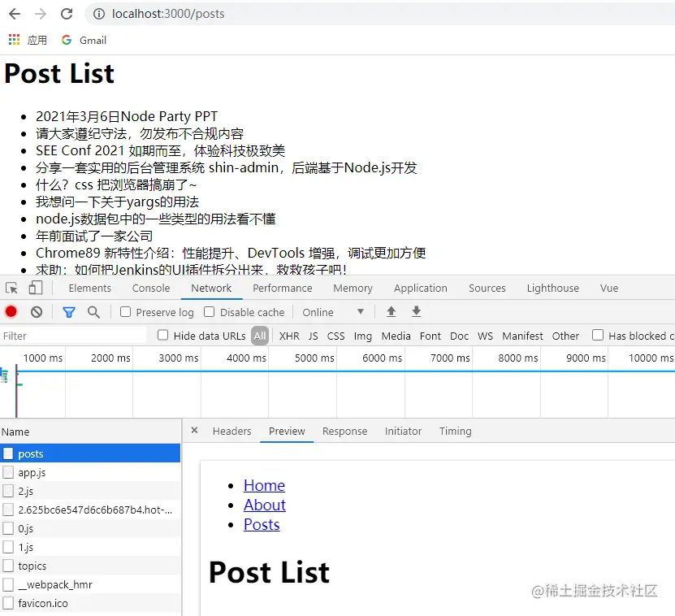
Task: Go forward with the browser forward arrow
Action: 41,14
